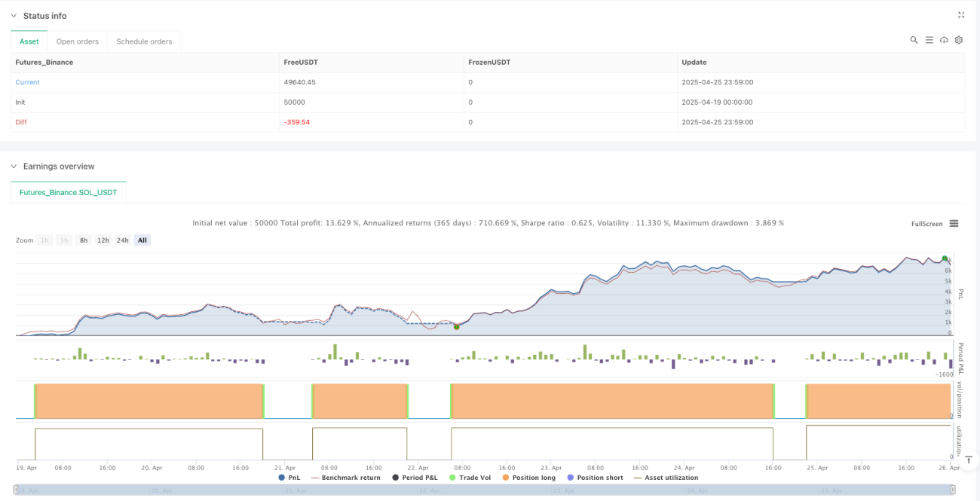
Task: Toggle the PnL legend series
Action: click(291, 478)
